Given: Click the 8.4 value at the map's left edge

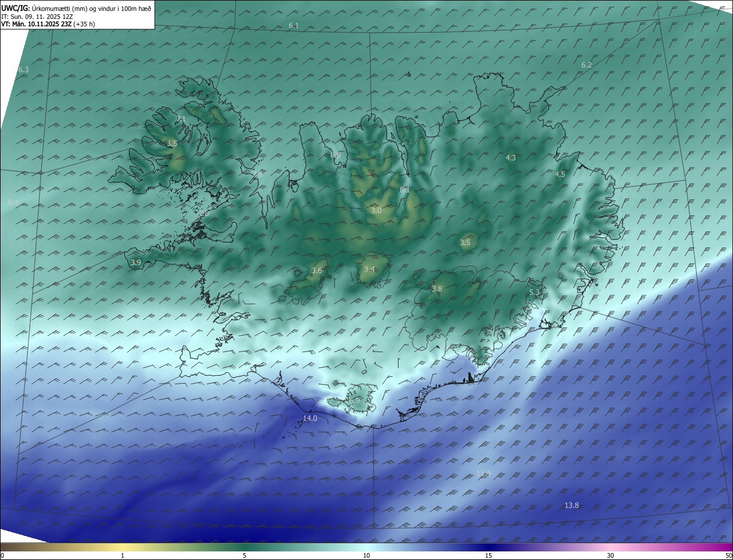Looking at the screenshot, I should [x=14, y=203].
